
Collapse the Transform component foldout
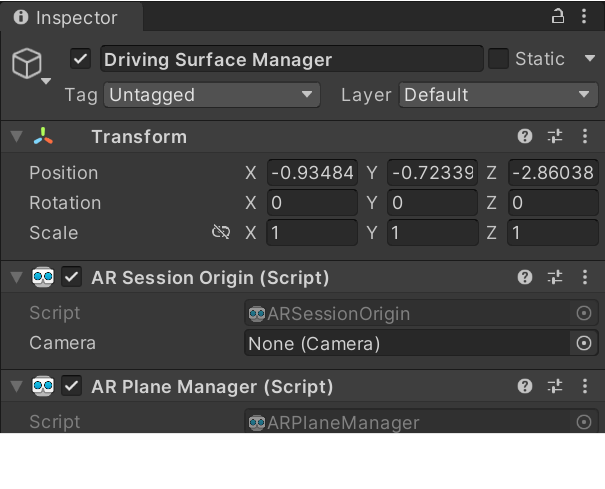[x=16, y=137]
